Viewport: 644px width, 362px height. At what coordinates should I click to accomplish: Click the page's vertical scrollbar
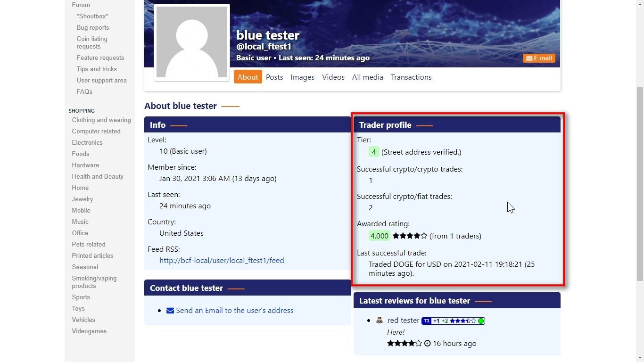(x=640, y=184)
